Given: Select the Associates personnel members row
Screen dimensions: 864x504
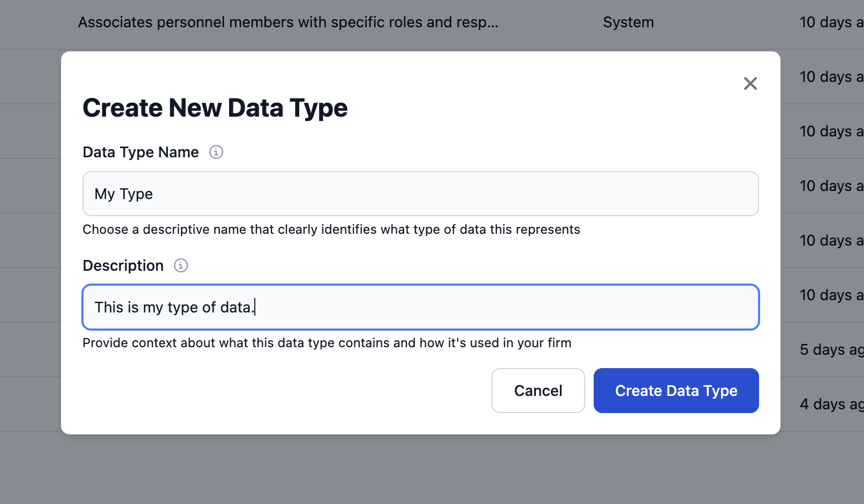Looking at the screenshot, I should [x=288, y=22].
